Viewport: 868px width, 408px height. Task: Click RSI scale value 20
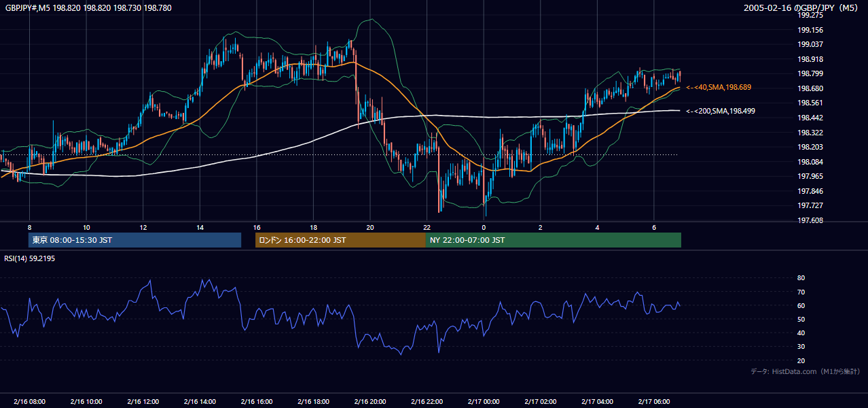pyautogui.click(x=801, y=360)
